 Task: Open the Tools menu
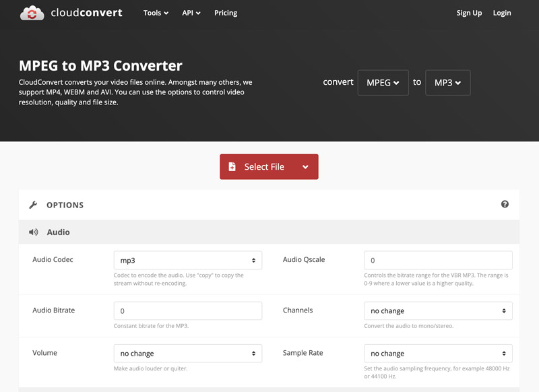(155, 12)
